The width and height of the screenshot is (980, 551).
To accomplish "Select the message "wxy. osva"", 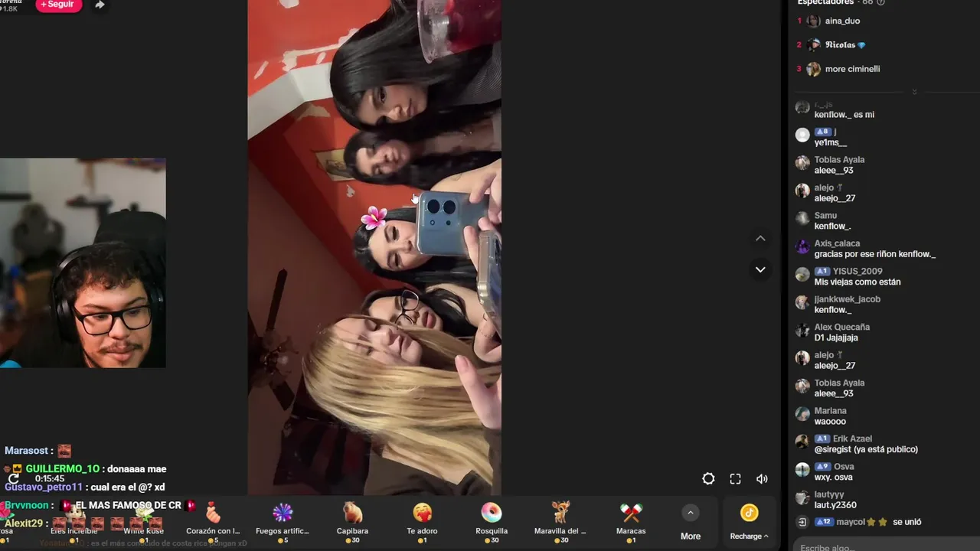I will tap(834, 478).
